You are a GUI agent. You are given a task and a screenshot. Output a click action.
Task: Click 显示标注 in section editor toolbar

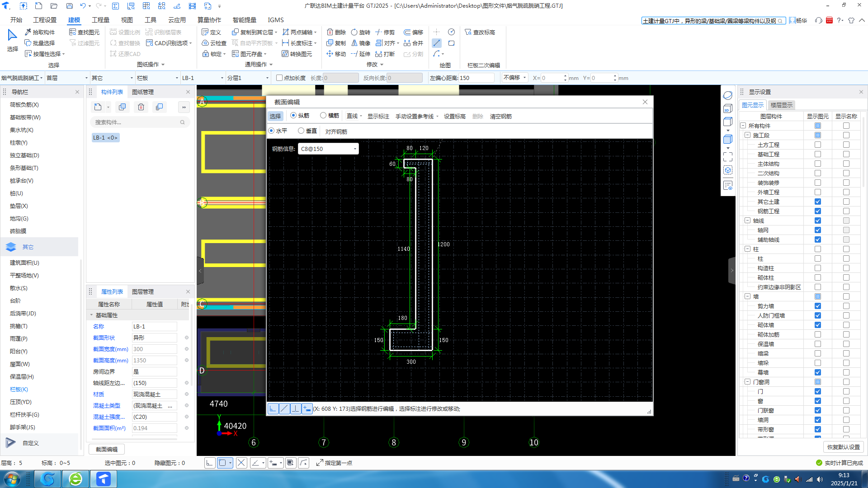[x=378, y=116]
